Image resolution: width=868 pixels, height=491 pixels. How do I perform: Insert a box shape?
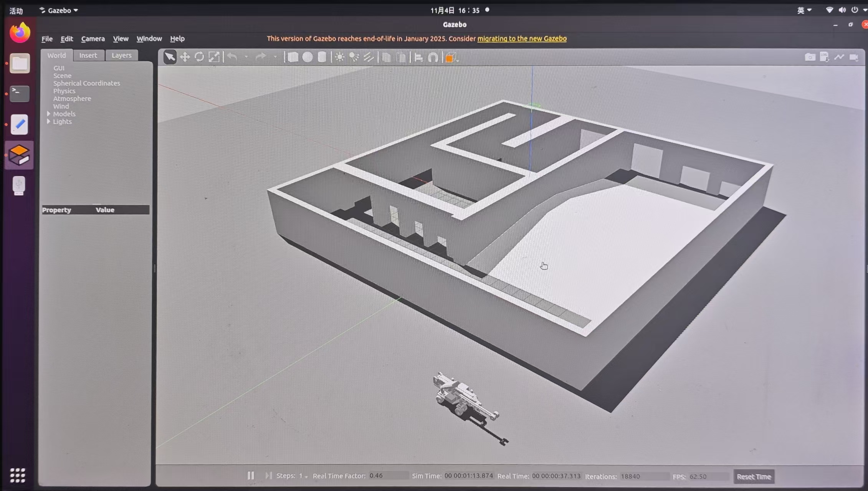coord(293,57)
